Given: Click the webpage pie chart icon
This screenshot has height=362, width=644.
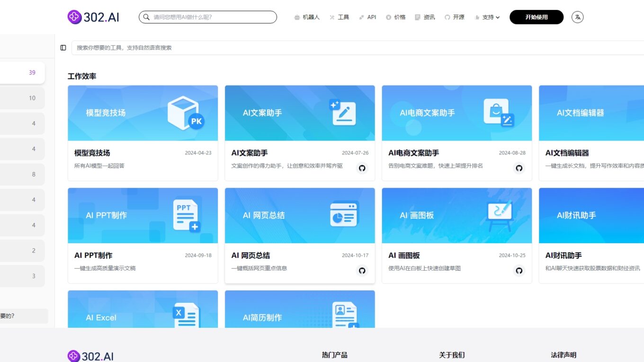Looking at the screenshot, I should point(344,214).
